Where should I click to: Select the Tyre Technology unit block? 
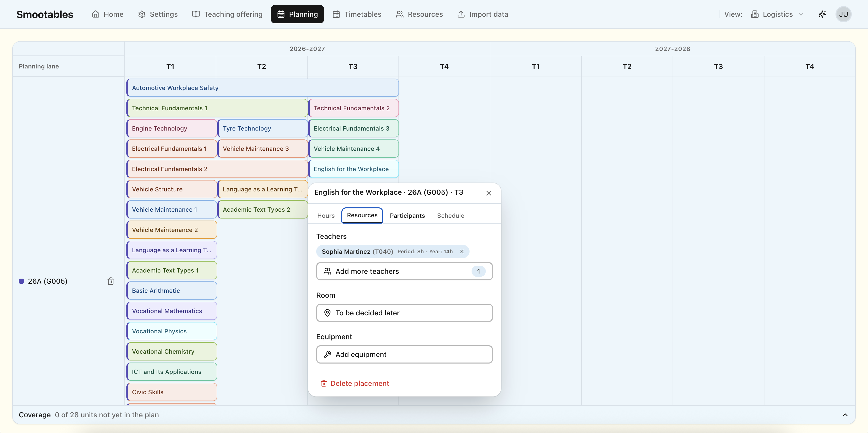(x=262, y=128)
